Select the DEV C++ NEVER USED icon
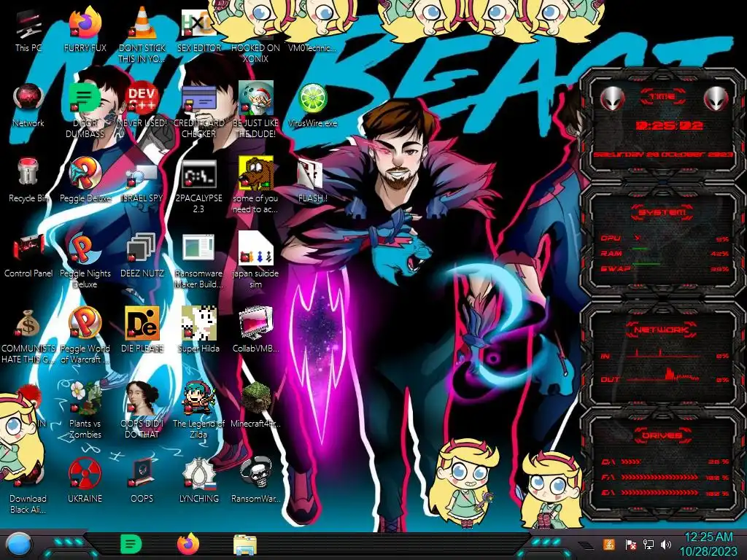 (142, 106)
